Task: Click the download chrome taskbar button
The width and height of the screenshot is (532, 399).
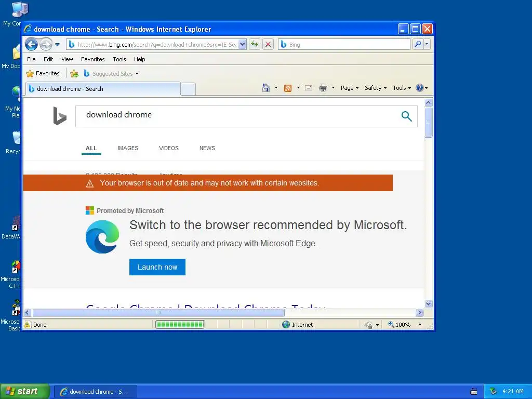Action: point(96,392)
